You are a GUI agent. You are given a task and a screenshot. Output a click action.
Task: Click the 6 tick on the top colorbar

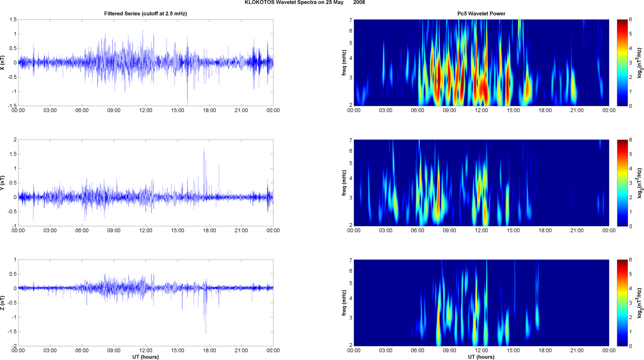tap(630, 19)
